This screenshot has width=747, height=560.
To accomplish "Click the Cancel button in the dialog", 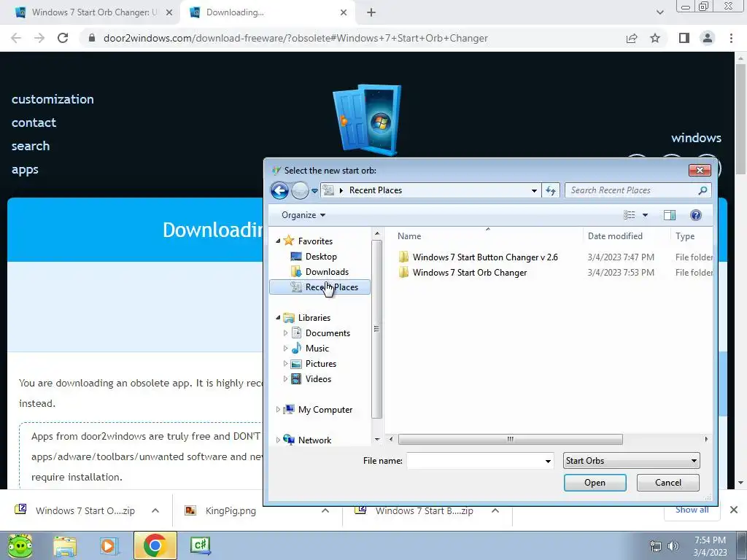I will pos(668,483).
